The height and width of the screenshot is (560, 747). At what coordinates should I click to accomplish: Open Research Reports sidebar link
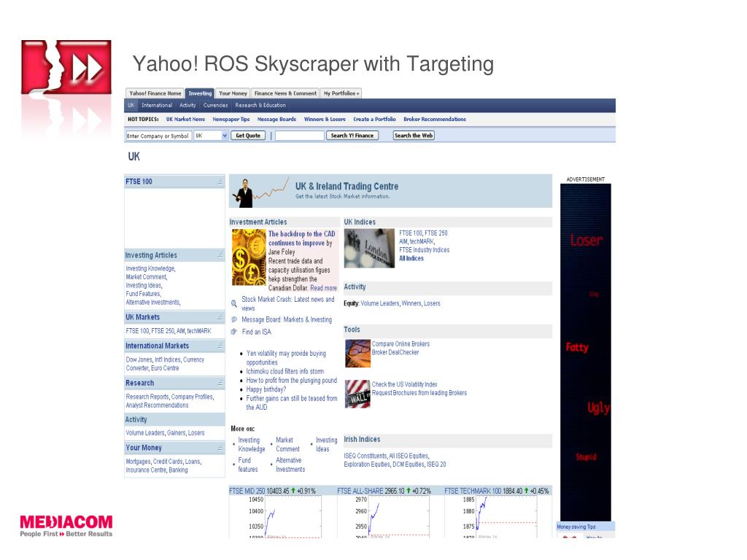click(x=147, y=397)
